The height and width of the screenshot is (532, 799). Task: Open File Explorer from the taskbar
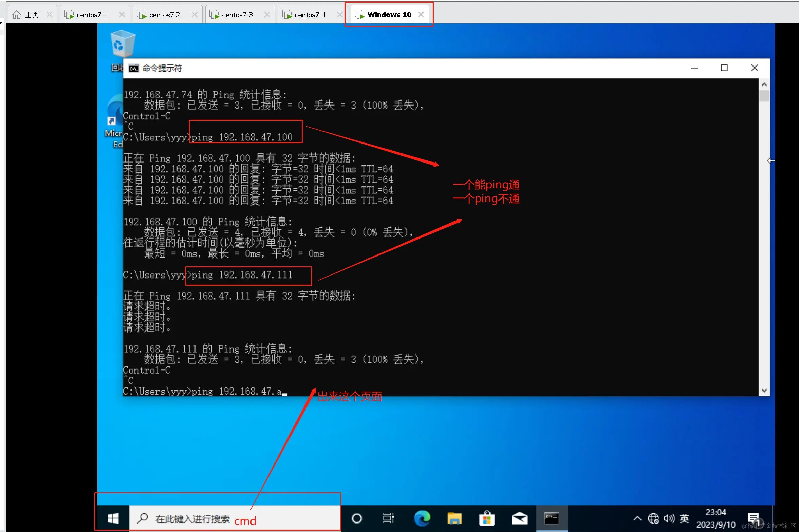pos(454,518)
